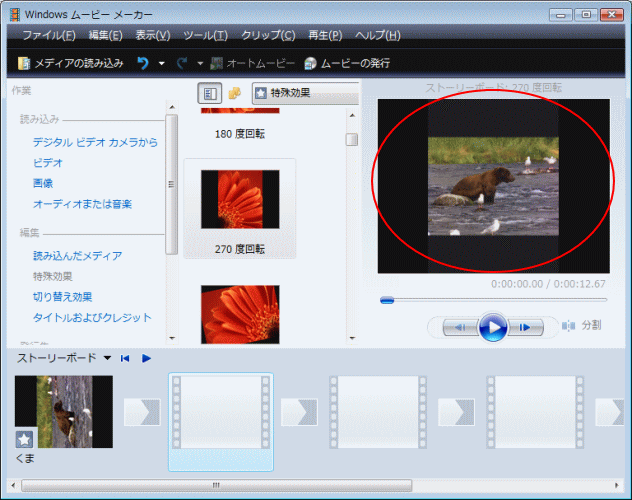
Task: Click transition cell after second frame
Action: click(x=299, y=412)
